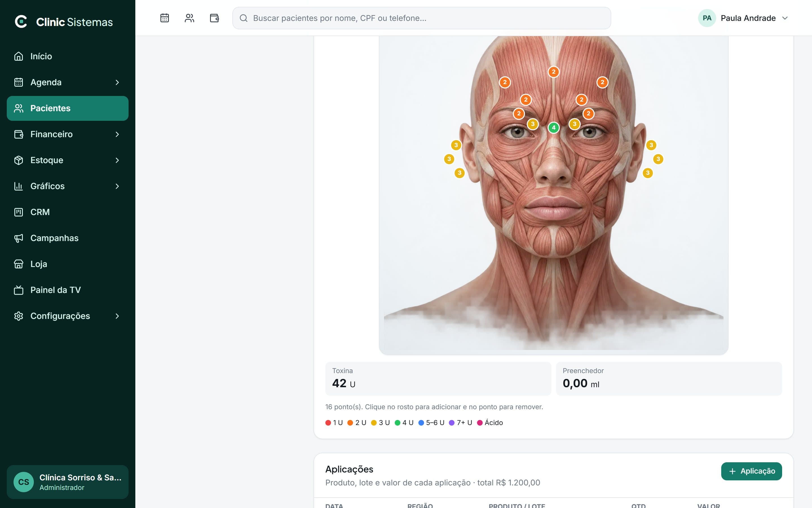Remove the lowest right-side 3 U crow's feet point
This screenshot has width=812, height=508.
pyautogui.click(x=648, y=173)
